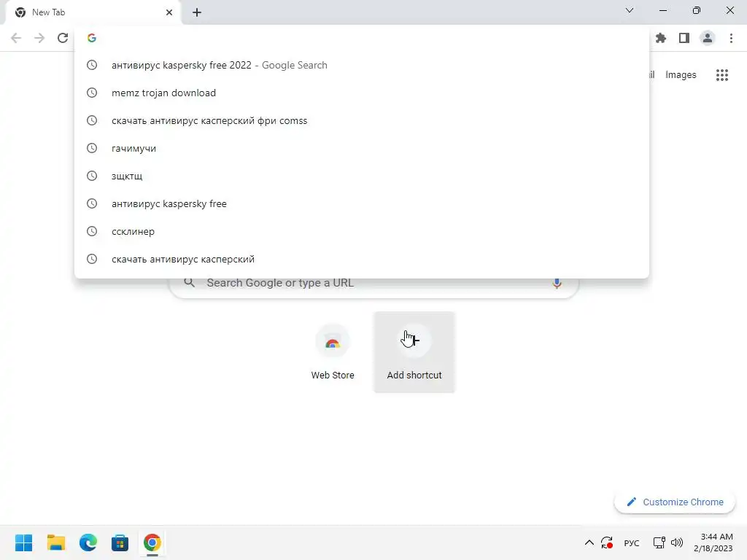The width and height of the screenshot is (747, 560).
Task: Open the Chrome profile avatar
Action: coord(708,38)
